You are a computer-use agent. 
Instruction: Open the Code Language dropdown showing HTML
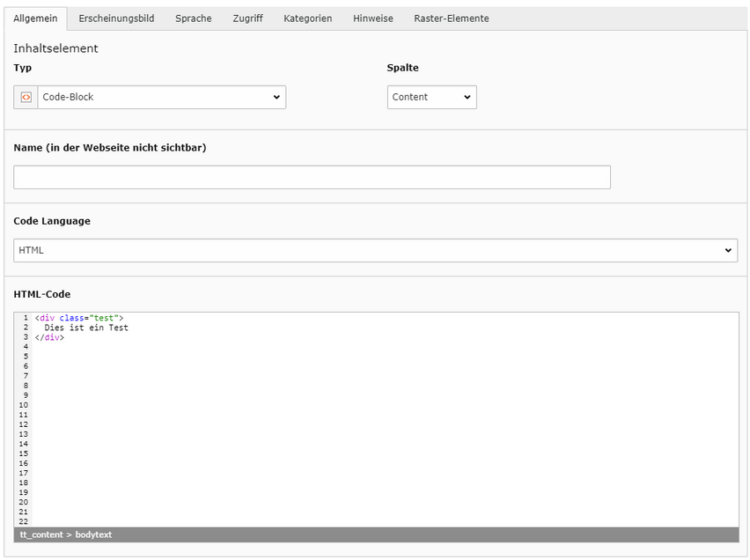pyautogui.click(x=375, y=251)
